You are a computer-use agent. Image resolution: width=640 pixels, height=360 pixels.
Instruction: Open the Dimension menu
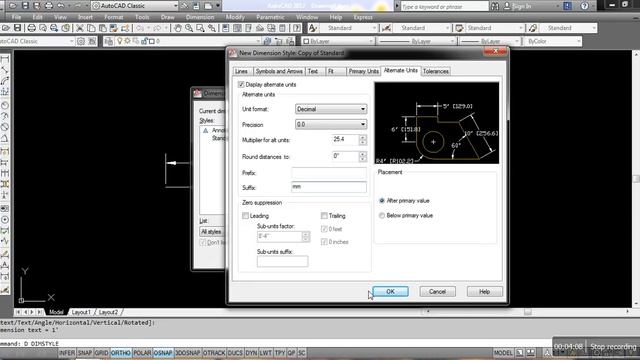[x=200, y=17]
